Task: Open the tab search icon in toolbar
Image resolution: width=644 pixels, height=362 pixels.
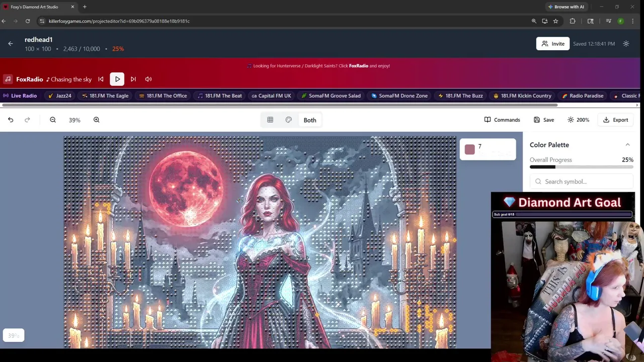Action: point(591,21)
